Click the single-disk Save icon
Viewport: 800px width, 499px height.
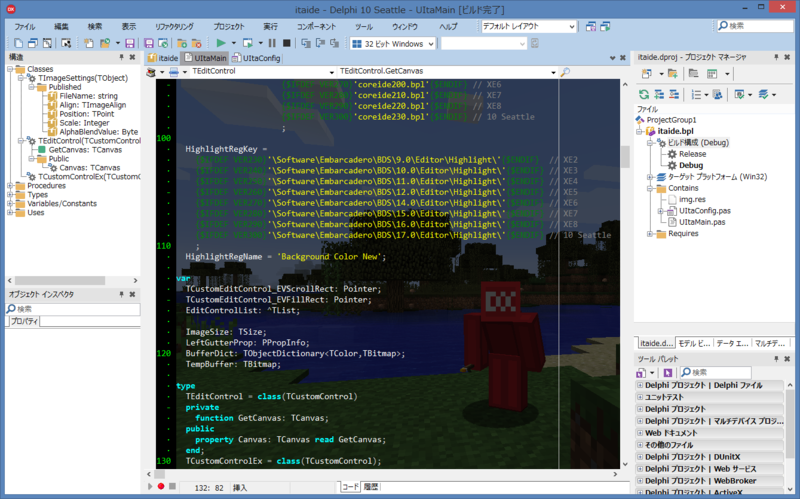pyautogui.click(x=130, y=43)
